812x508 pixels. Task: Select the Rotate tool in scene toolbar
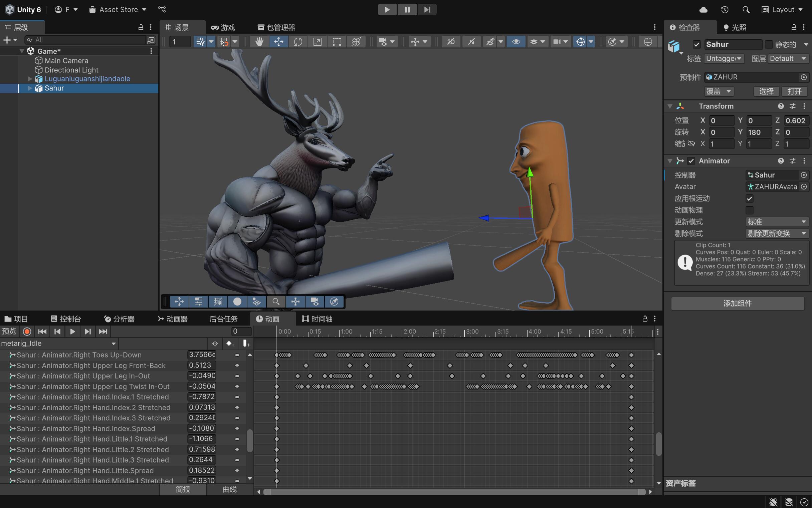coord(298,42)
